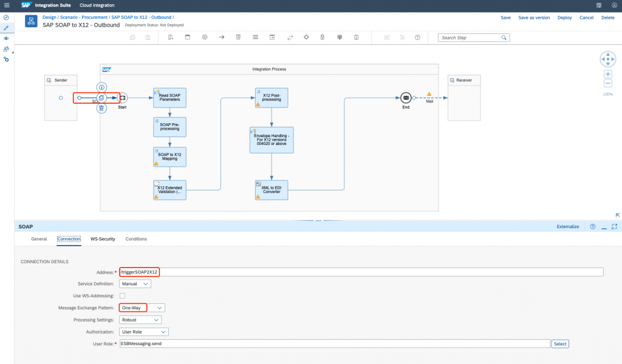This screenshot has height=364, width=622.
Task: Switch to the General tab
Action: [39, 239]
